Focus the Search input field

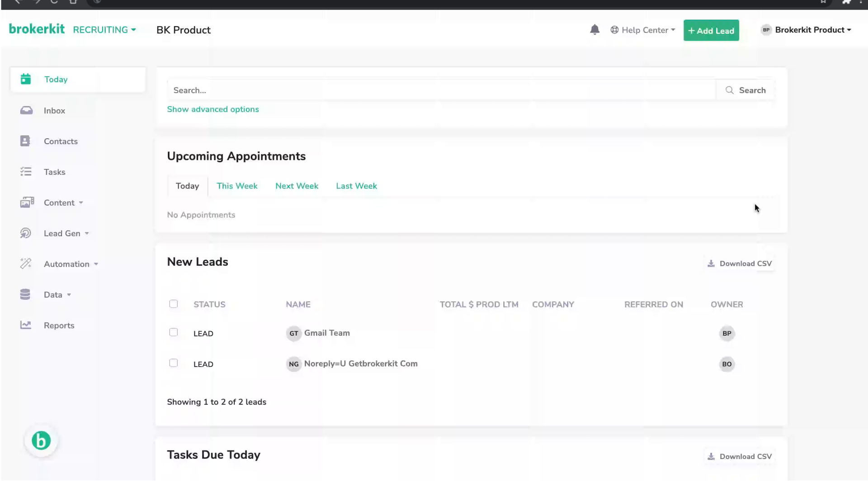point(442,90)
